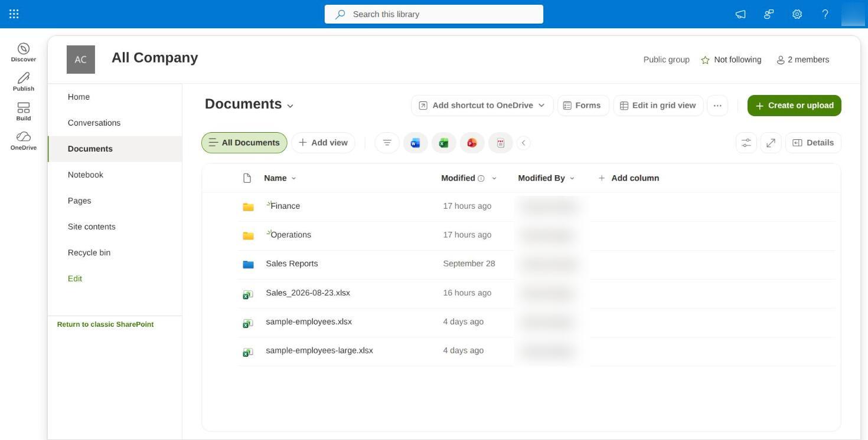Open the network connections icon in header

[769, 14]
